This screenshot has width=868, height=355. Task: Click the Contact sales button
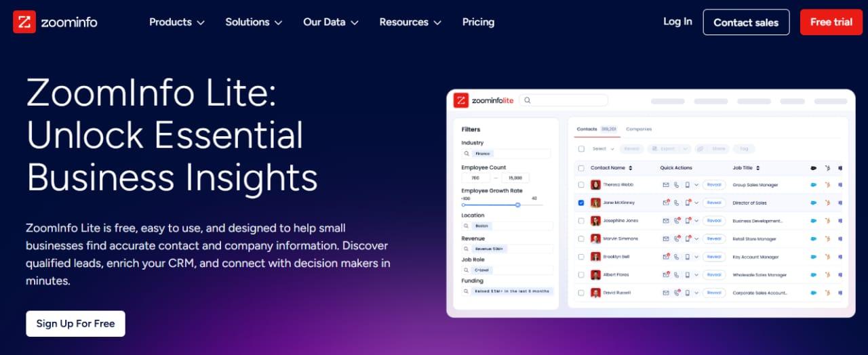coord(746,22)
